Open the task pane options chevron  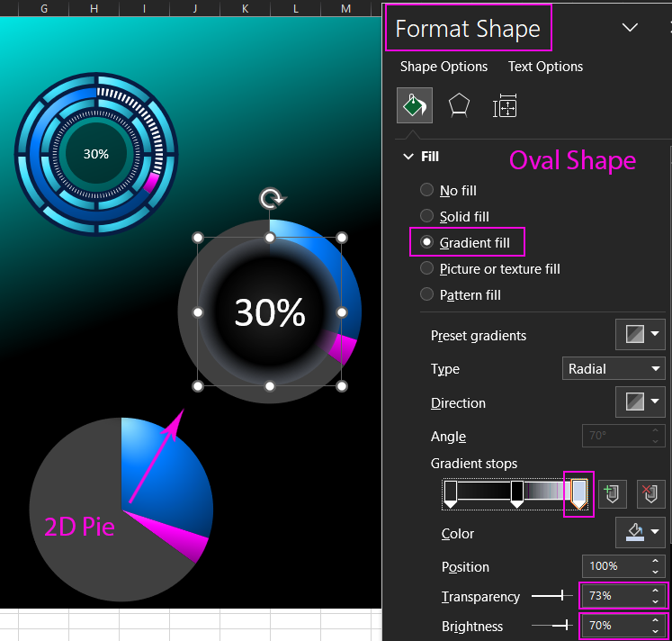point(630,28)
